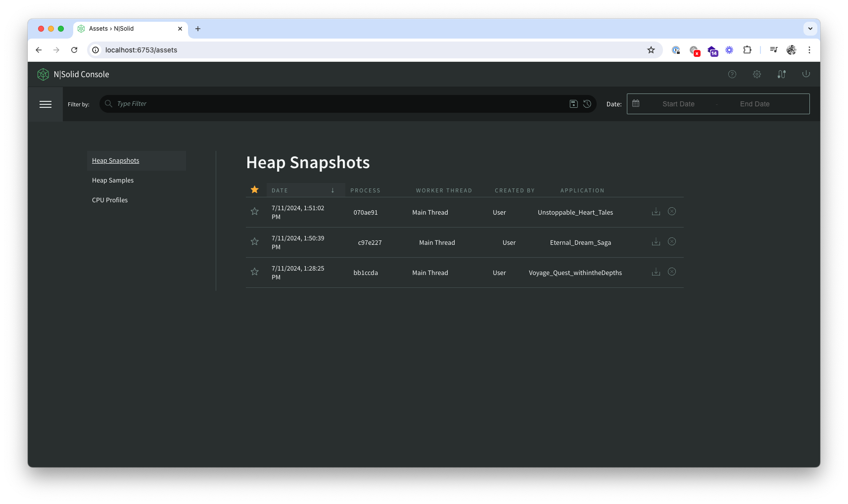Click the connections icon in console header
Image resolution: width=848 pixels, height=504 pixels.
pos(782,74)
